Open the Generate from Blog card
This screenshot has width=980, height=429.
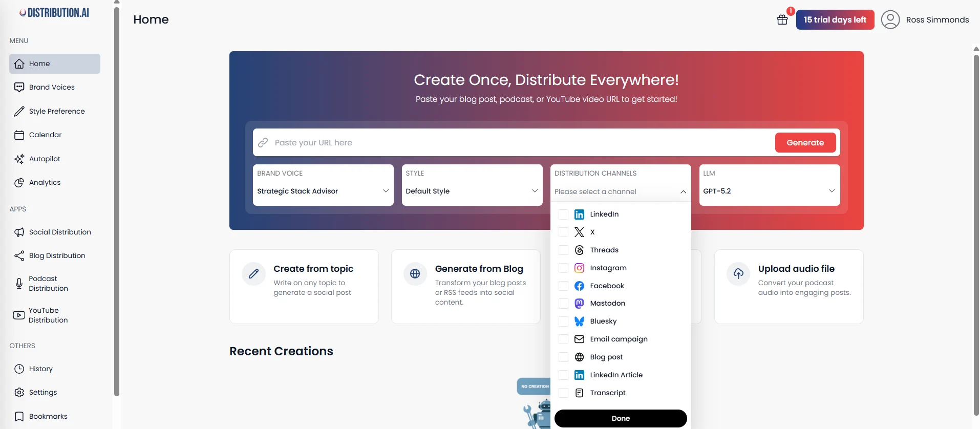point(466,287)
